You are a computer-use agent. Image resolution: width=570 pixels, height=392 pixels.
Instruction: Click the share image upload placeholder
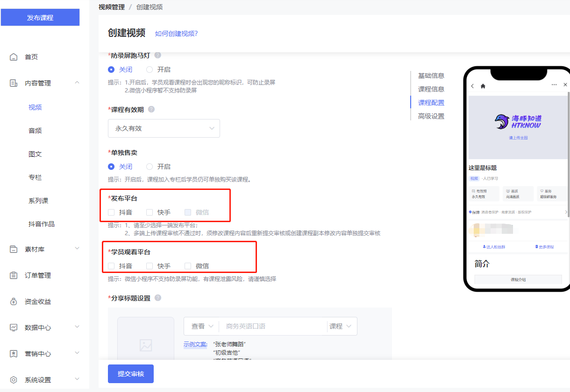(x=146, y=338)
